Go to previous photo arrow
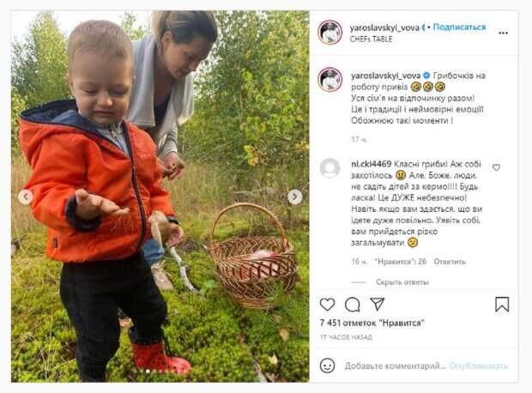 26,196
